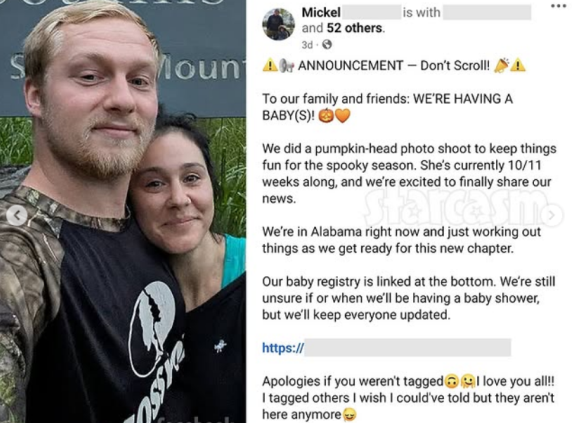The width and height of the screenshot is (572, 423).
Task: Click the hugging face emoji before I love
Action: (468, 381)
